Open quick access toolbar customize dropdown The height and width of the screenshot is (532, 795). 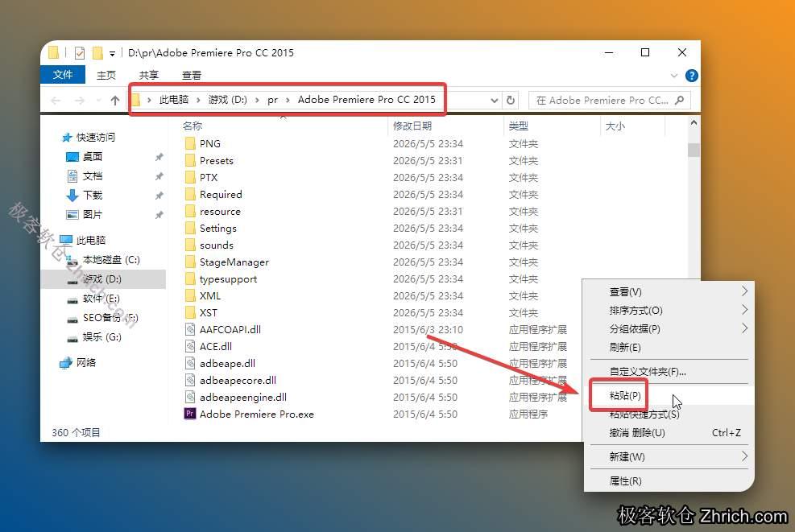pos(112,53)
